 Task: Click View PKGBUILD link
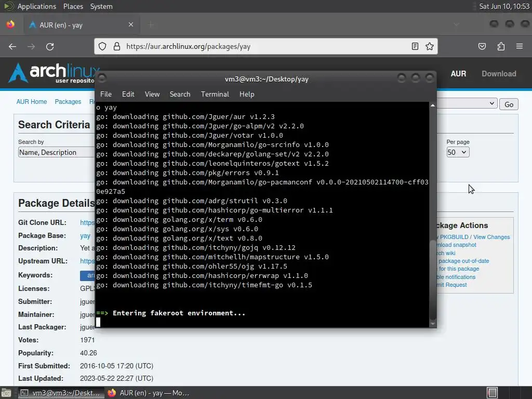(453, 237)
